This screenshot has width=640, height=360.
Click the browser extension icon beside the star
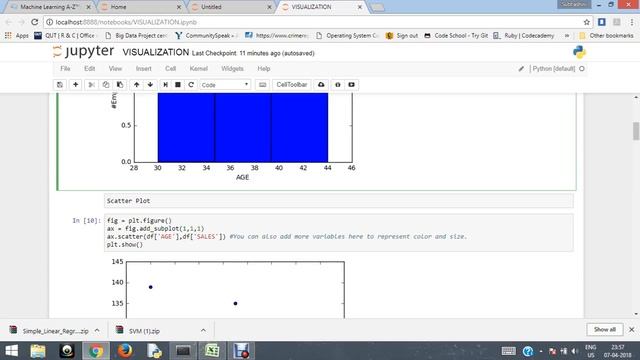[x=602, y=22]
